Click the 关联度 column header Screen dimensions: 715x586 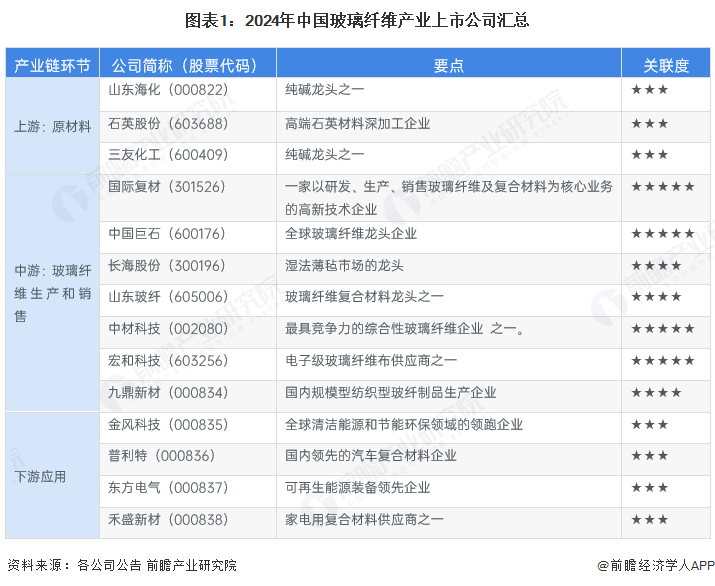coord(665,66)
